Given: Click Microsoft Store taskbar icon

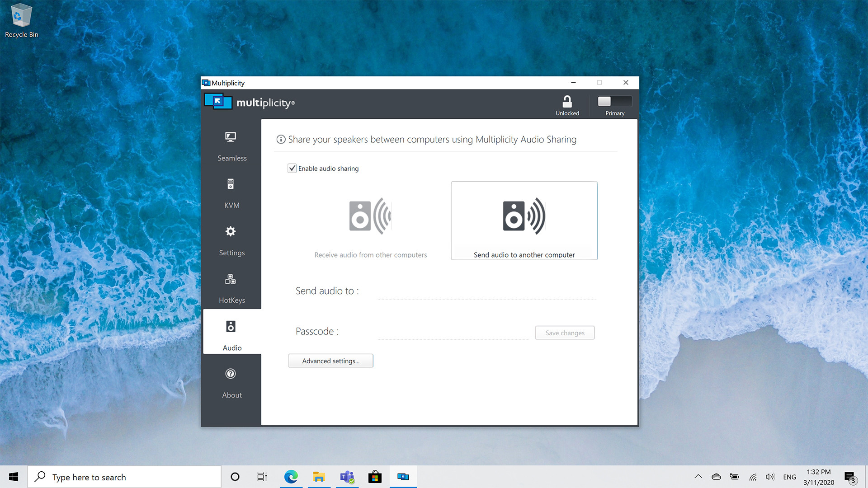Looking at the screenshot, I should pos(374,477).
